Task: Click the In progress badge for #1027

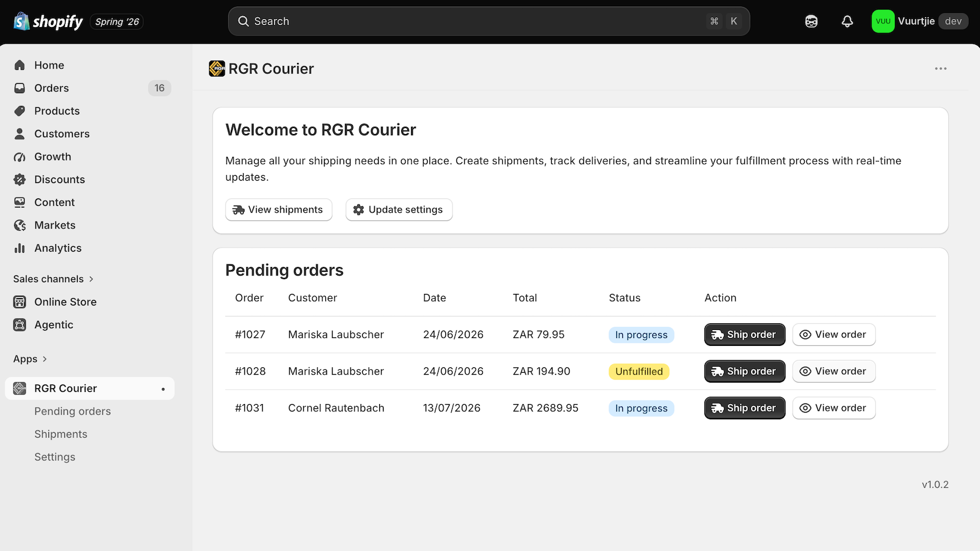Action: coord(641,335)
